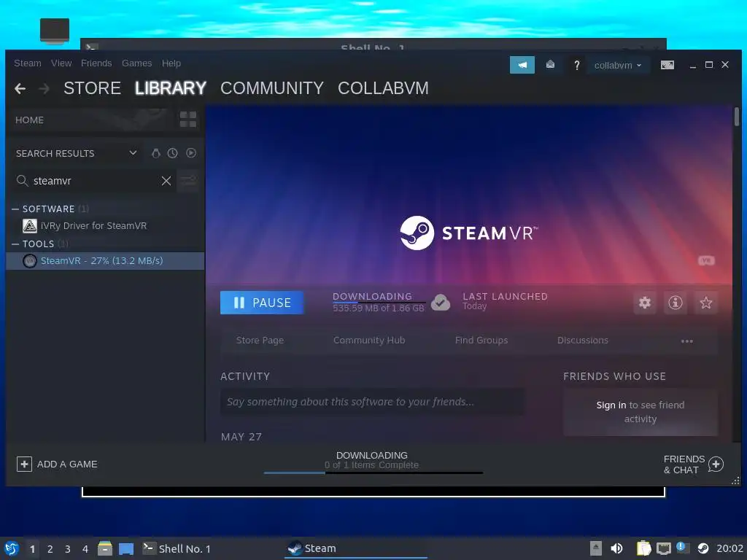Open the three-dots more links menu
This screenshot has width=747, height=560.
[687, 341]
